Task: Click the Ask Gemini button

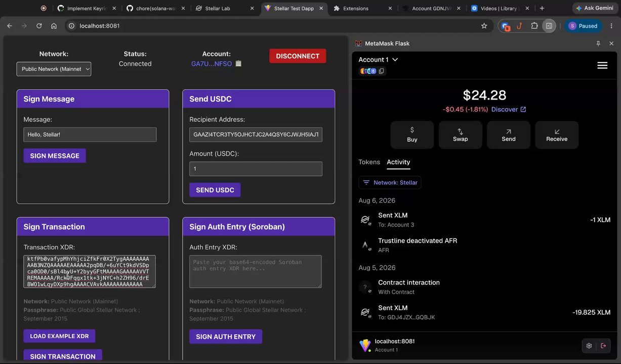Action: pyautogui.click(x=594, y=8)
